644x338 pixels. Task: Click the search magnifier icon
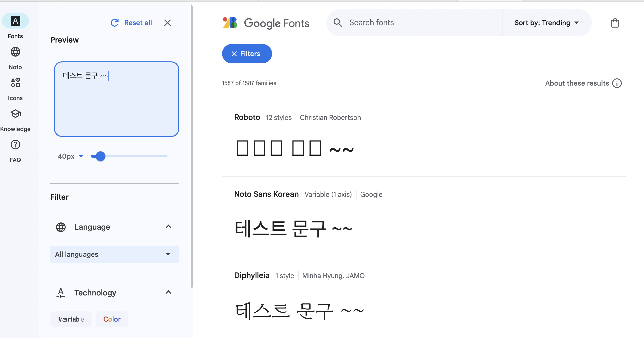(x=337, y=22)
